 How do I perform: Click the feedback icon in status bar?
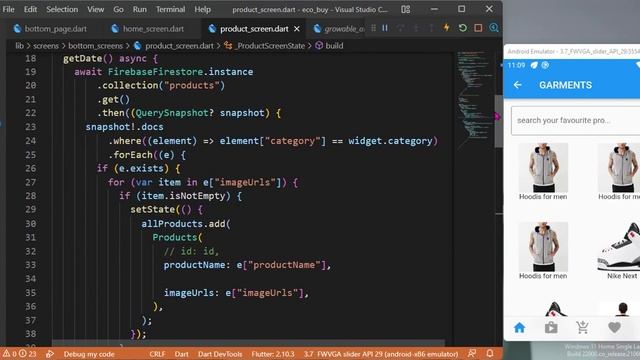(x=472, y=353)
